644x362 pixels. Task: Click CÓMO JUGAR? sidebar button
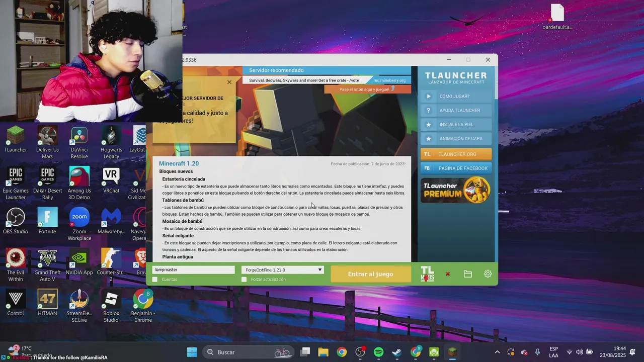pos(456,97)
